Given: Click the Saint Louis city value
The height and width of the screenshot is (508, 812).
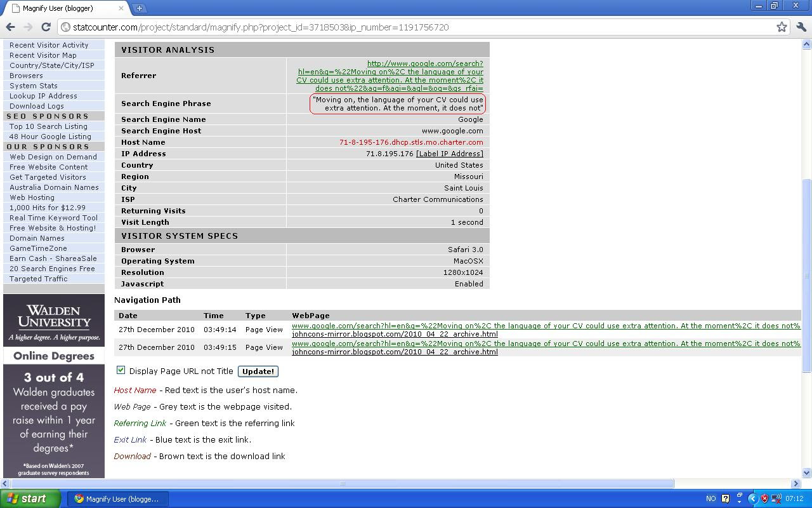Looking at the screenshot, I should point(463,188).
